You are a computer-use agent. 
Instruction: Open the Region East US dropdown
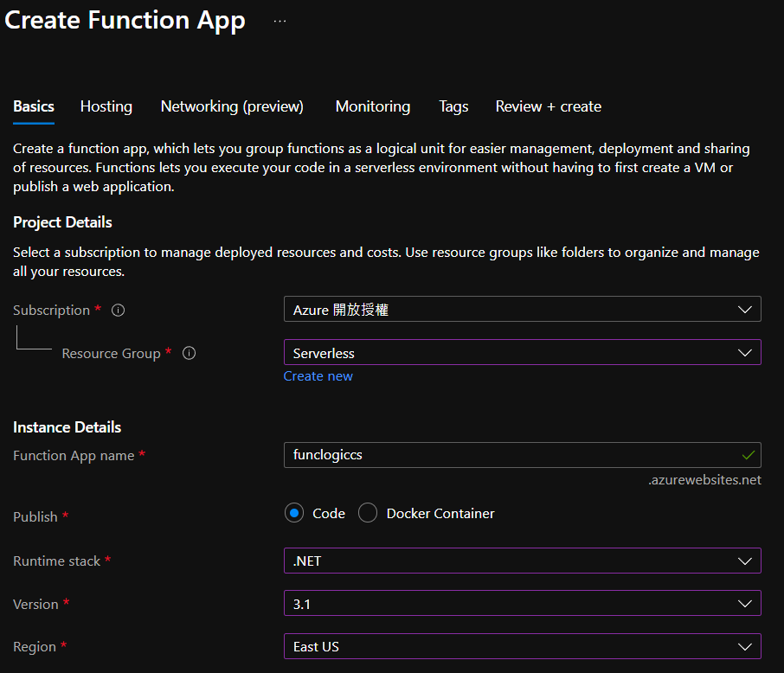pyautogui.click(x=522, y=646)
